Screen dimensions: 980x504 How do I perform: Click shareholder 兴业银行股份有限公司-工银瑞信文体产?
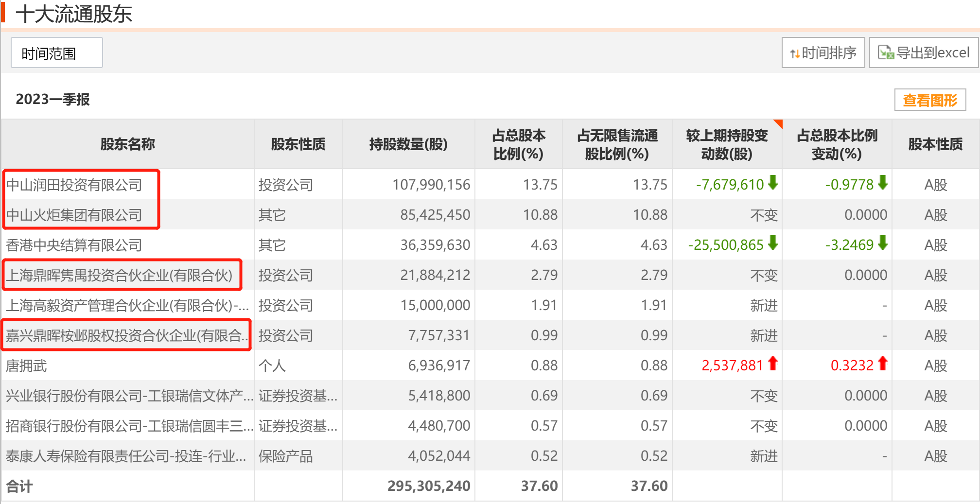pyautogui.click(x=129, y=396)
